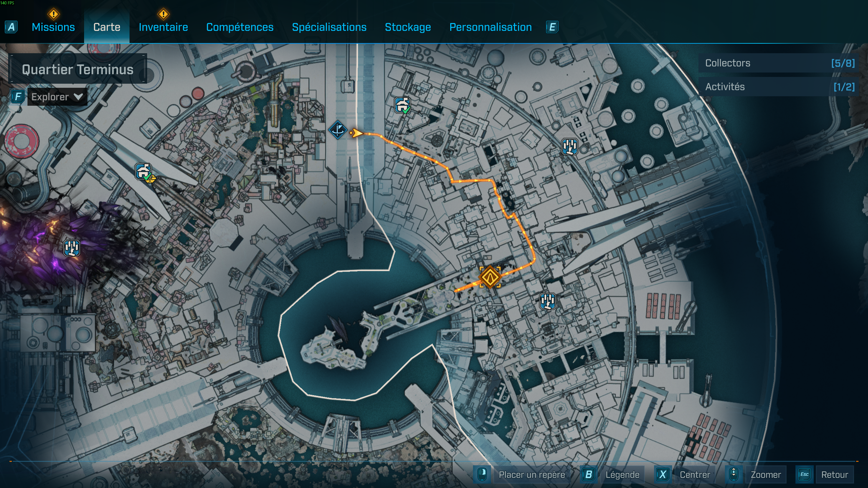868x488 pixels.
Task: Click the northeast collector hand icon
Action: coord(570,146)
